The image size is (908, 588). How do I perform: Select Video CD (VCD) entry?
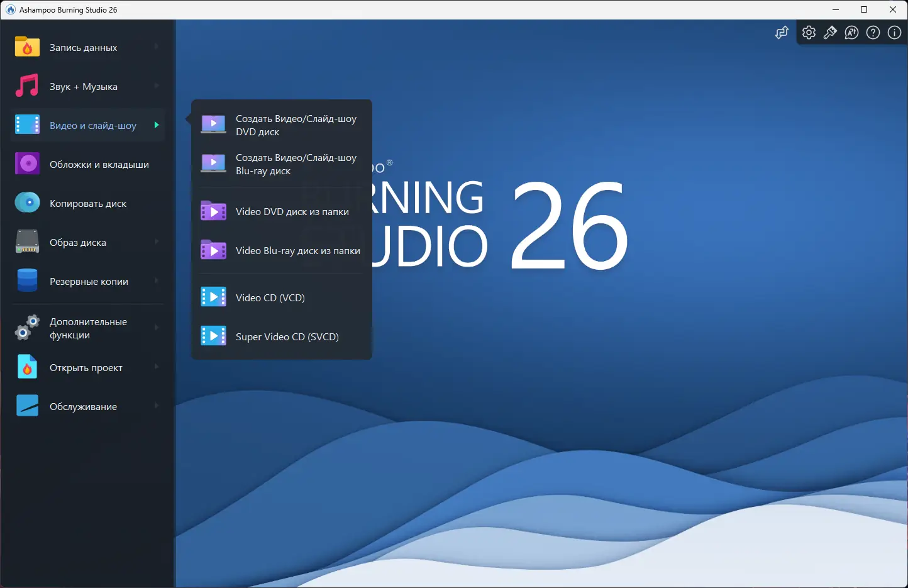[282, 297]
